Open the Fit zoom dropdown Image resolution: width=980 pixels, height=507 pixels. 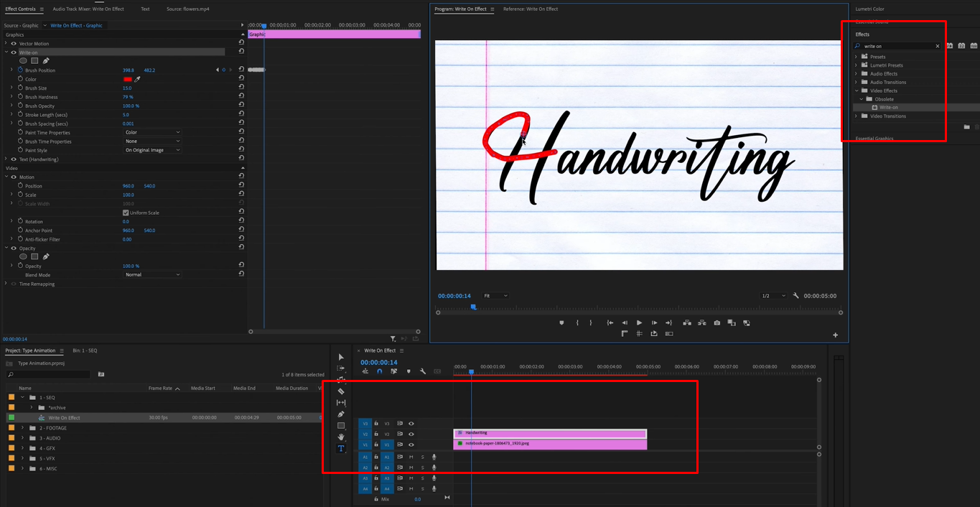click(495, 296)
